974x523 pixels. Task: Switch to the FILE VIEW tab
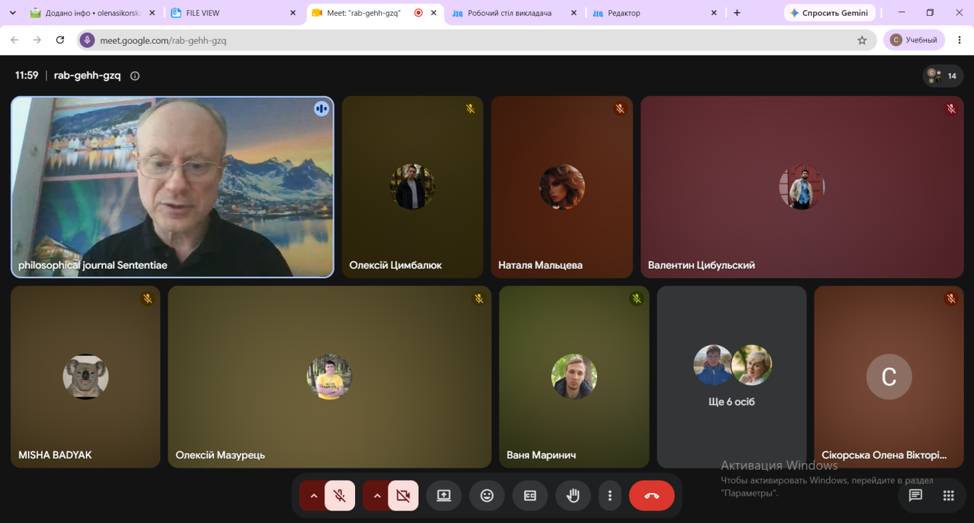coord(232,12)
